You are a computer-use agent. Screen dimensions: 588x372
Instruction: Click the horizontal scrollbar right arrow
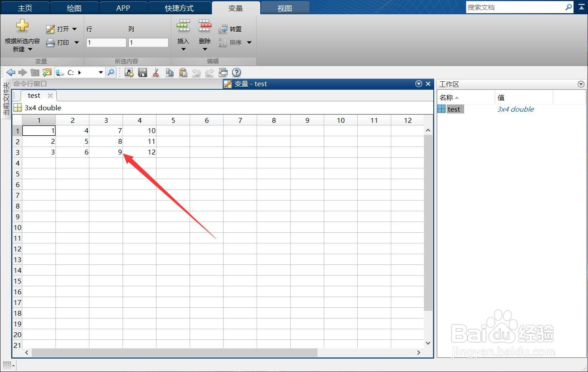tap(419, 352)
